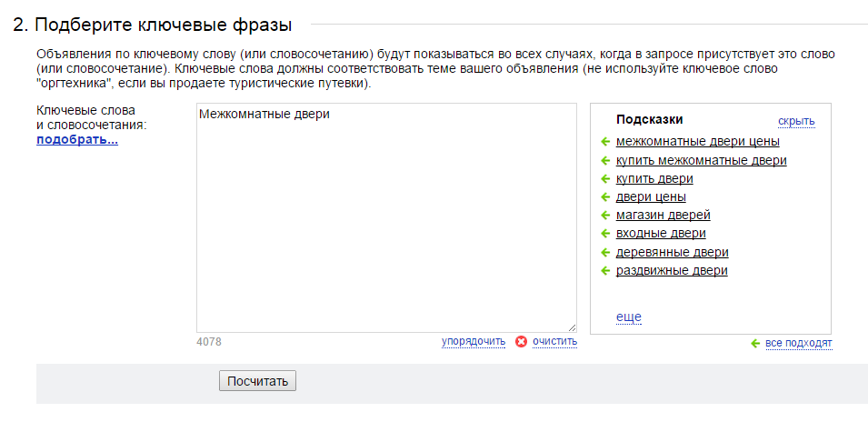
Task: Click the red clear icon near 'очистить'
Action: 521,342
